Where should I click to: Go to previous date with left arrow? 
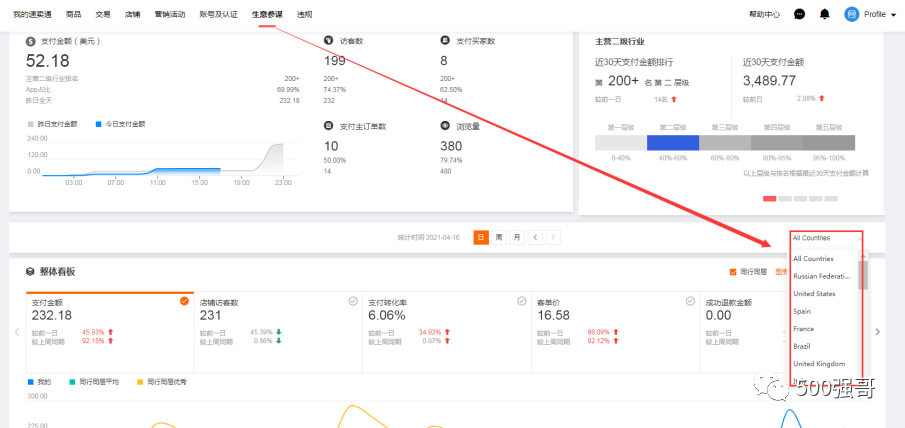535,237
